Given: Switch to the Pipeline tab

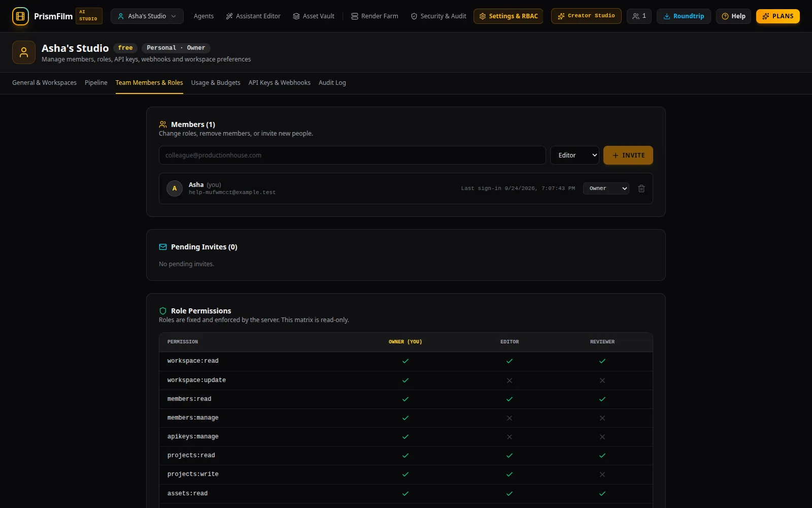Looking at the screenshot, I should pos(96,83).
